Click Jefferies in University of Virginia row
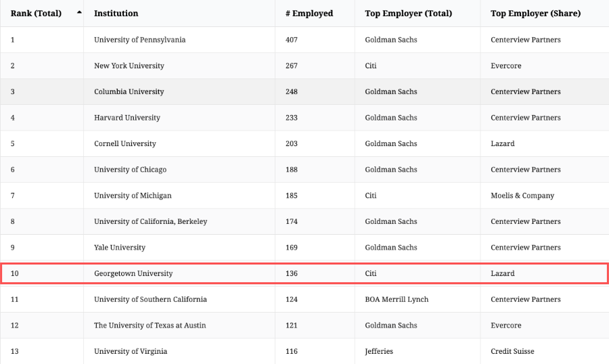This screenshot has height=364, width=609. click(x=379, y=352)
